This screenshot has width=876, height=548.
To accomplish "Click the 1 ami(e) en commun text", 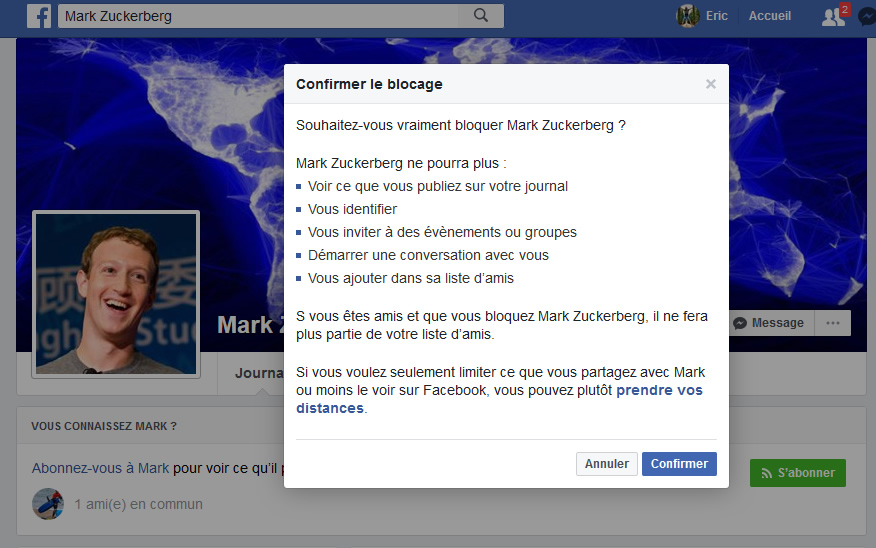I will [x=139, y=504].
